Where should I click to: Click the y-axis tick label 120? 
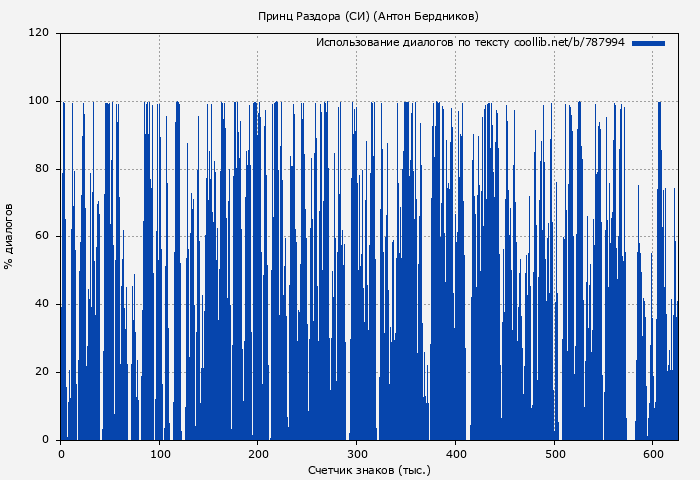tap(39, 33)
